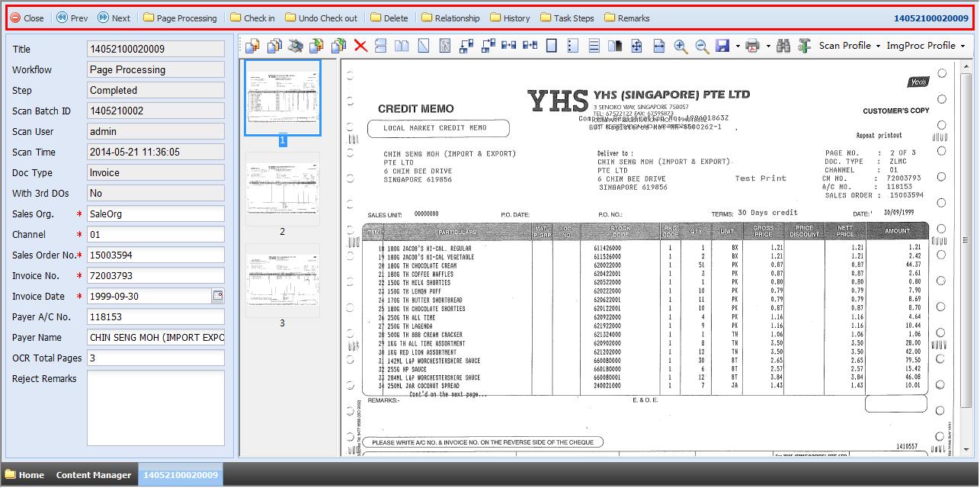Open the Relationship view
The height and width of the screenshot is (488, 980).
[x=450, y=18]
